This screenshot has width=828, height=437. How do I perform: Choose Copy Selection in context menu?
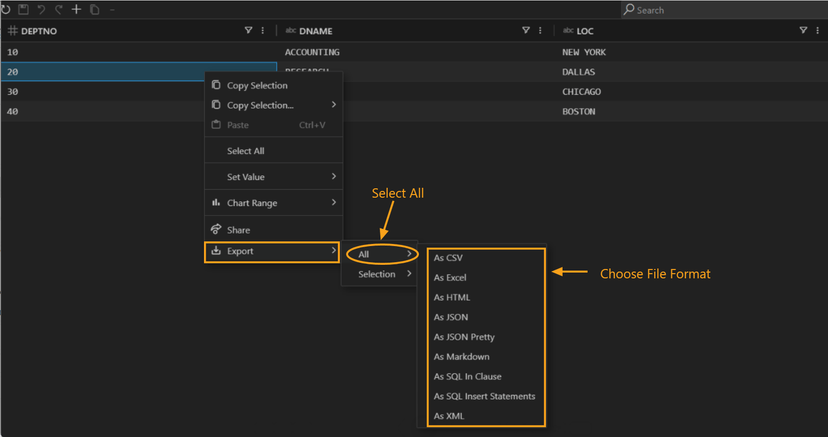[x=274, y=85]
